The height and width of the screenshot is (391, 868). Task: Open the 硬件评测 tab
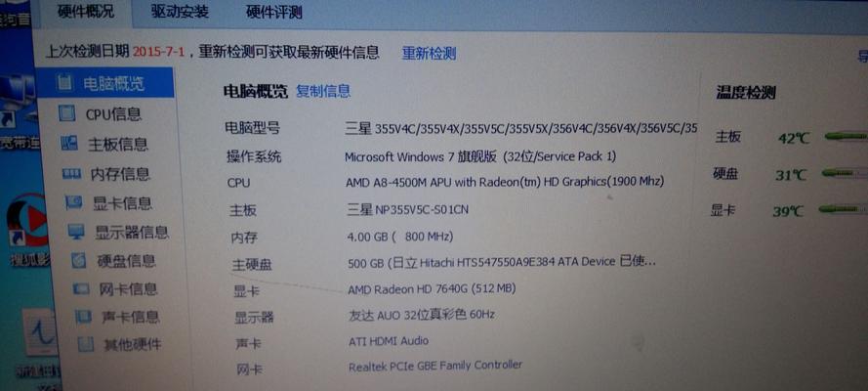274,13
